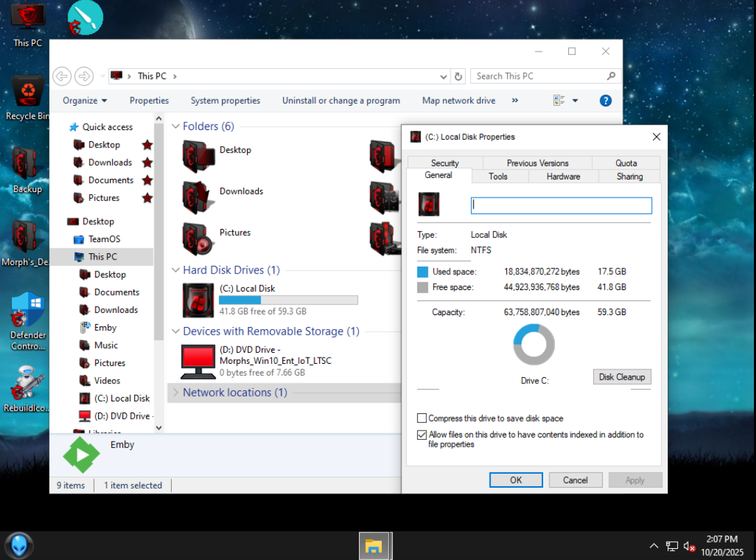Viewport: 756px width, 560px height.
Task: Click the search magnifier in Search This PC
Action: point(611,77)
